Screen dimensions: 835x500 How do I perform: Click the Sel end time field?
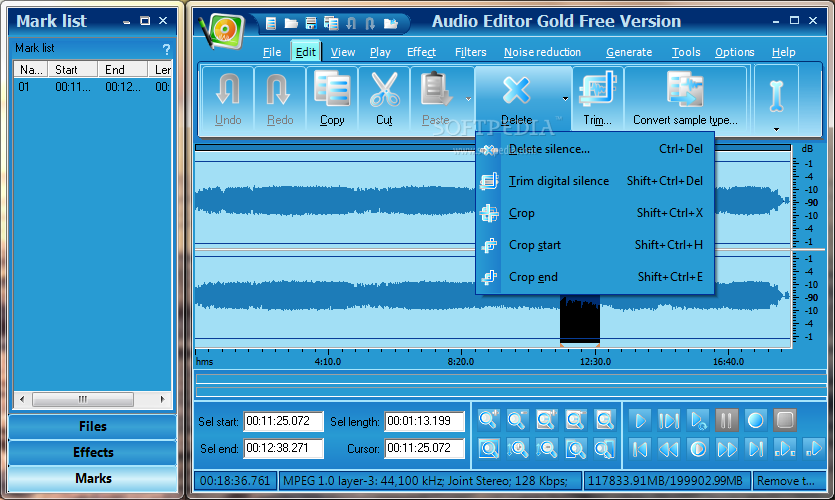tap(283, 448)
